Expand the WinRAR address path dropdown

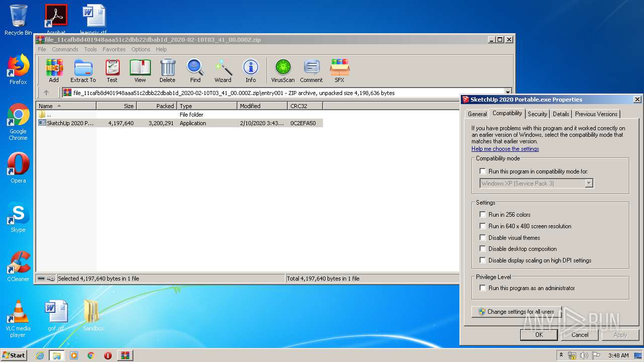(x=508, y=93)
